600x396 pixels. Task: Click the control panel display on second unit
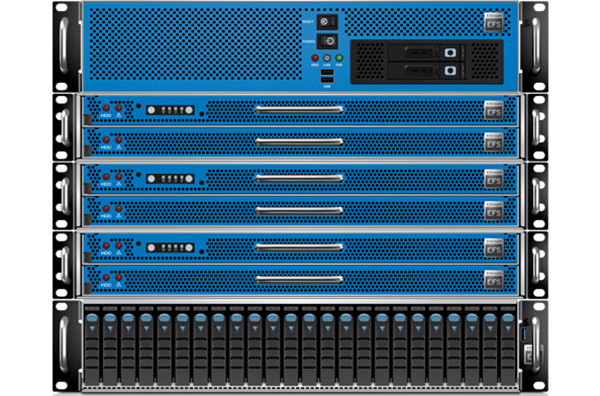(170, 110)
